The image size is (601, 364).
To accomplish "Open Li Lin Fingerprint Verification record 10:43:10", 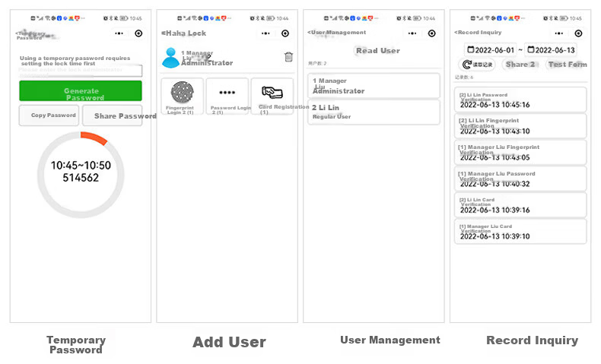I will pos(520,126).
